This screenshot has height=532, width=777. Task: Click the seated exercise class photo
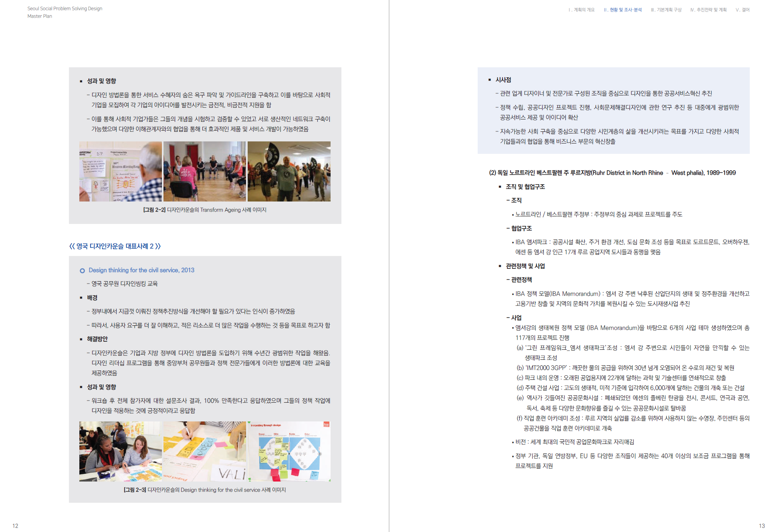pos(204,171)
